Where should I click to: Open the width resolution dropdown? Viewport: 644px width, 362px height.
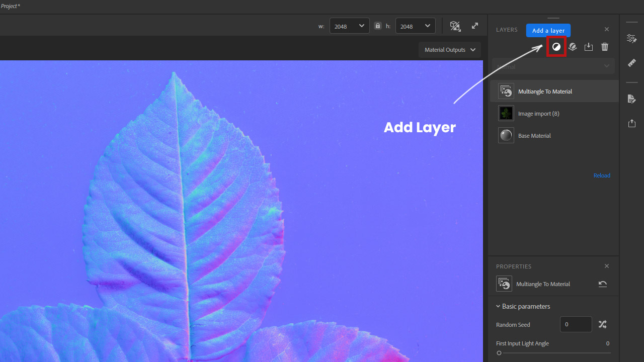(350, 26)
